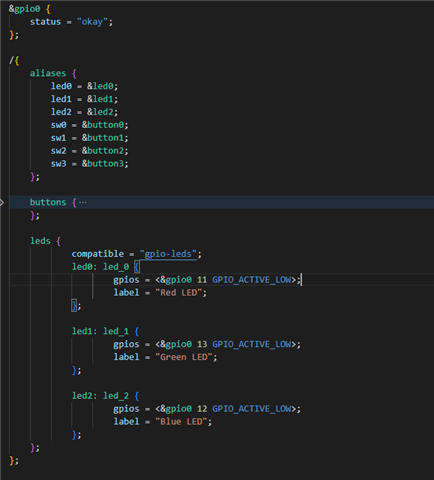Click the &gpio0 node reference at top
The height and width of the screenshot is (480, 434).
[x=24, y=9]
